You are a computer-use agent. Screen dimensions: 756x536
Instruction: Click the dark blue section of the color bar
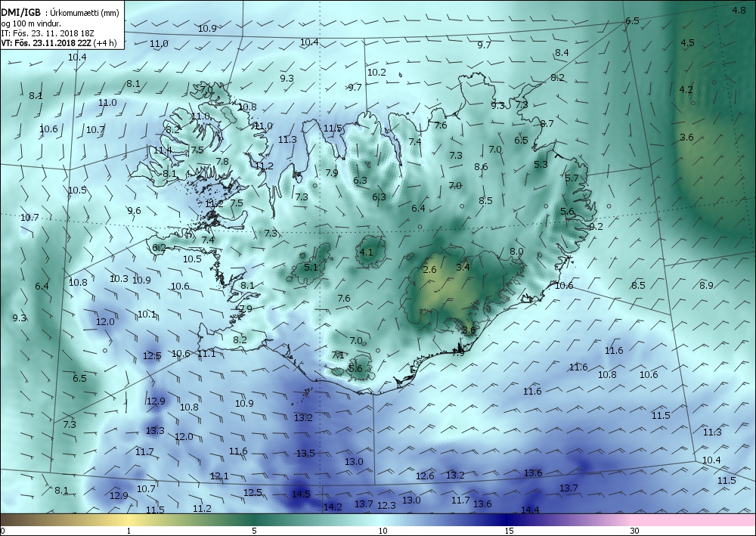pos(507,520)
